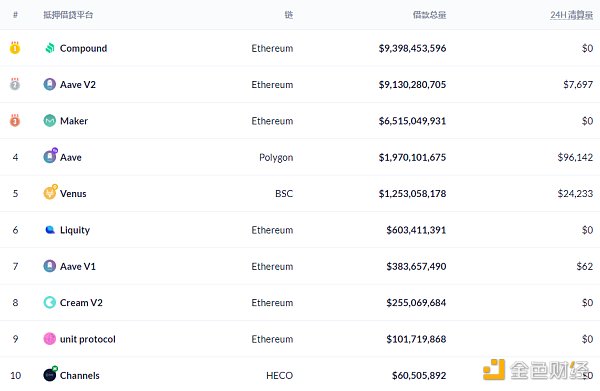The width and height of the screenshot is (600, 391).
Task: Open the Compound platform name link
Action: click(83, 48)
